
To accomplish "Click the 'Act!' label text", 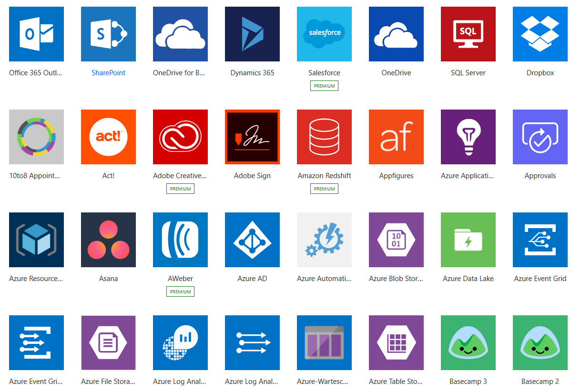I will [x=108, y=176].
